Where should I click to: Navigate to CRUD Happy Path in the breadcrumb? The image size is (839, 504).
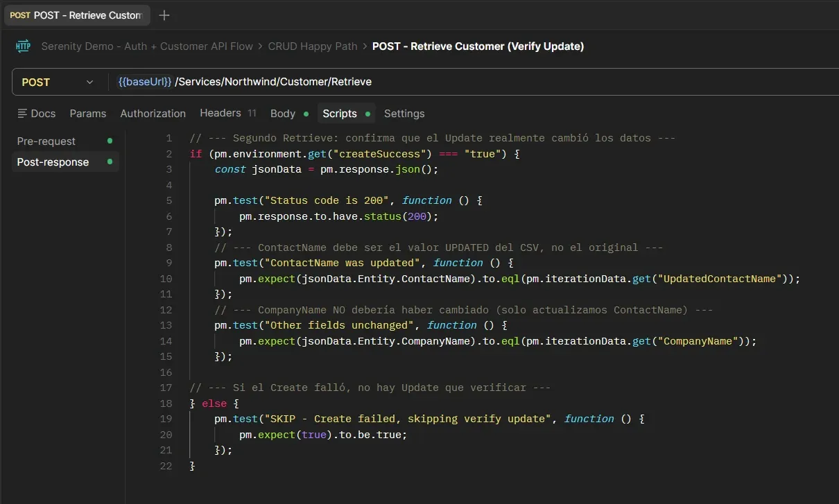[x=312, y=46]
